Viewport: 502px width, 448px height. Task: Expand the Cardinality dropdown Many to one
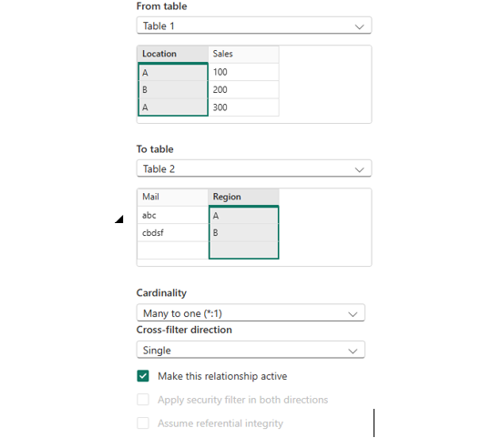251,312
